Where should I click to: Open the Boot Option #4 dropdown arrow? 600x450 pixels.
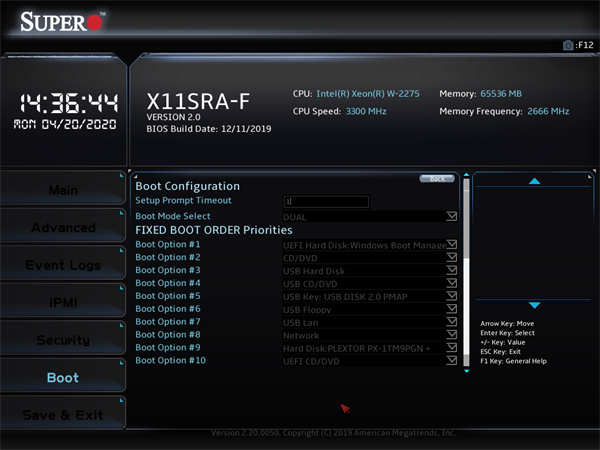point(452,283)
